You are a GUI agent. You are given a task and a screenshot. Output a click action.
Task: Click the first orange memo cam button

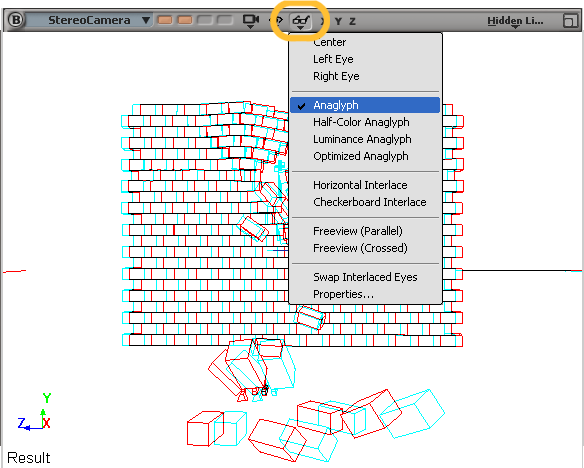click(165, 20)
